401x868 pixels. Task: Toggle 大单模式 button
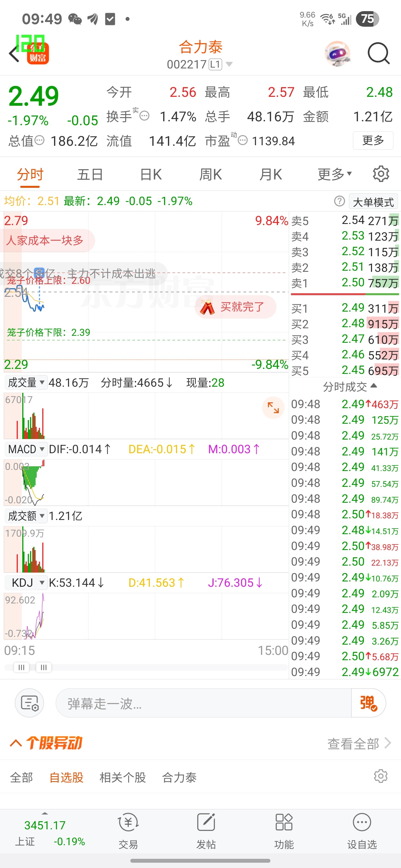[373, 202]
